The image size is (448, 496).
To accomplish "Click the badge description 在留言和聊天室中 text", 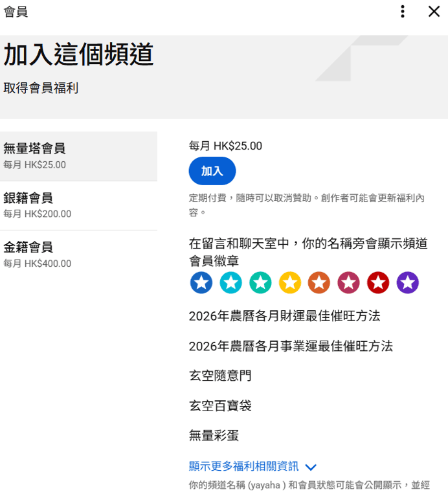I will coord(308,252).
